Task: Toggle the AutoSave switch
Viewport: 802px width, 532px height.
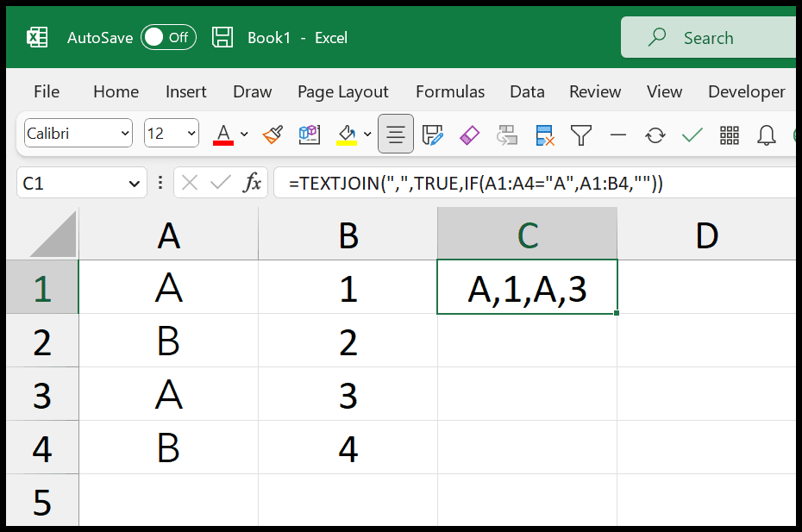Action: 168,37
